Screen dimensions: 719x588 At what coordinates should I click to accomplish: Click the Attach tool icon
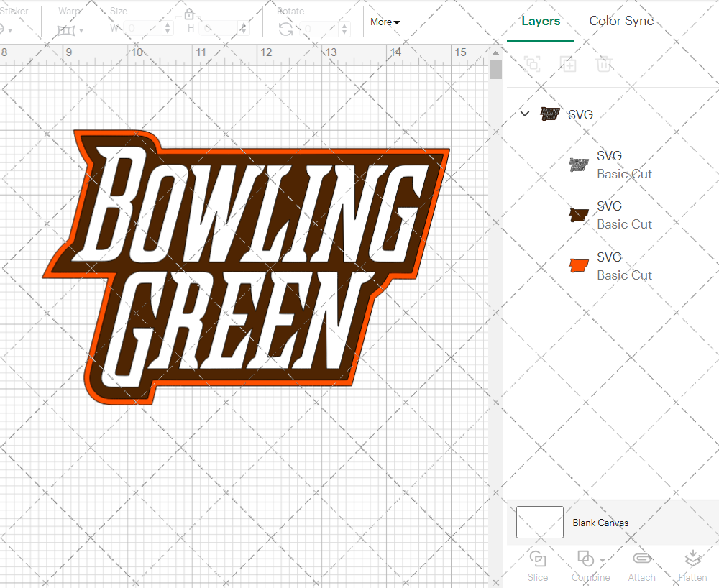[641, 559]
